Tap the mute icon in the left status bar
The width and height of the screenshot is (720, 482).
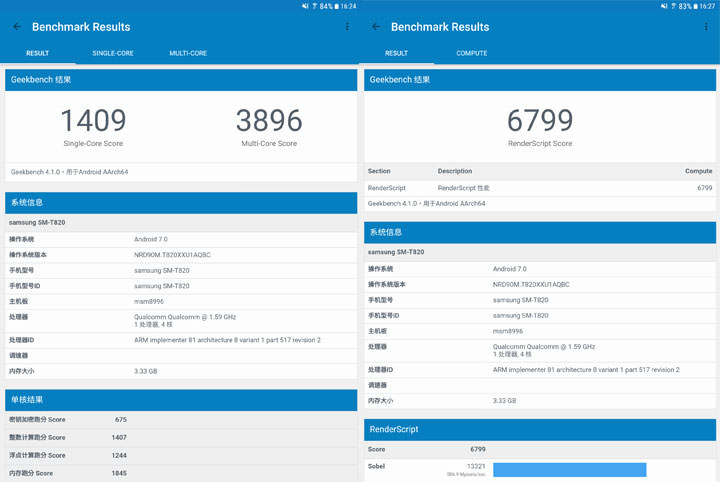pyautogui.click(x=306, y=6)
